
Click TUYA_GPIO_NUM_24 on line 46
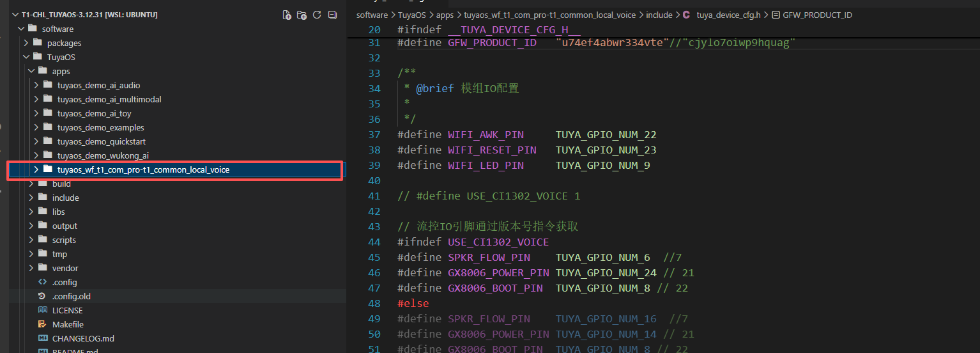click(x=606, y=272)
